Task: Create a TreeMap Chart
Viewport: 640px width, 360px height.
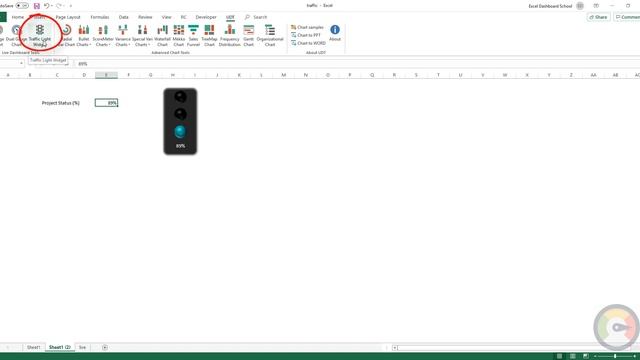Action: point(209,35)
